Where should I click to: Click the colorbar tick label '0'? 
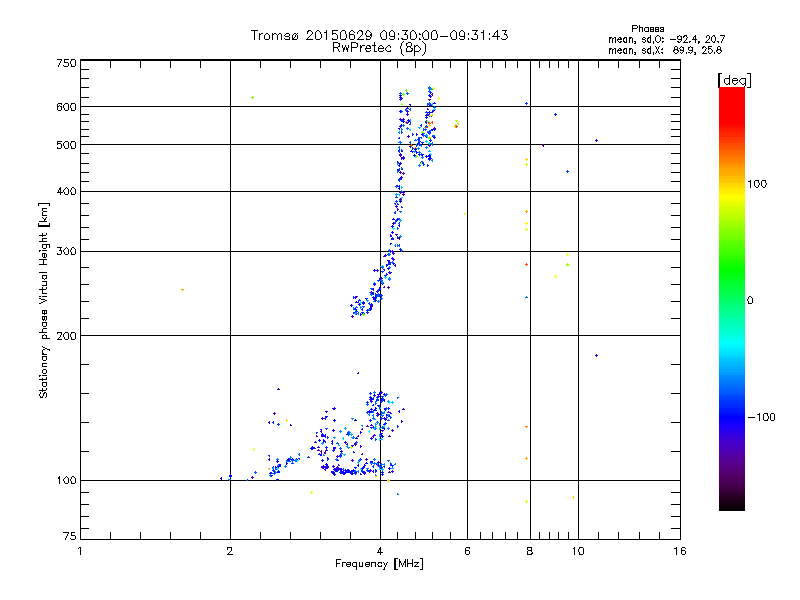[750, 301]
